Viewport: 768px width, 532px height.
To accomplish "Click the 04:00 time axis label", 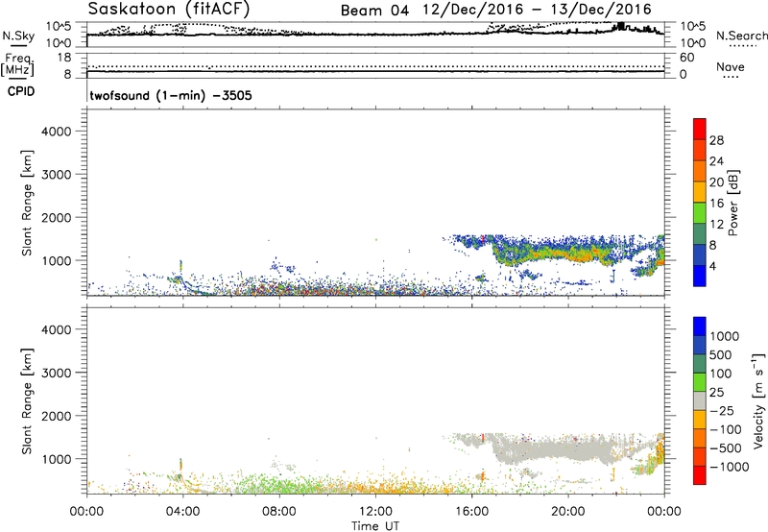I will coord(183,512).
